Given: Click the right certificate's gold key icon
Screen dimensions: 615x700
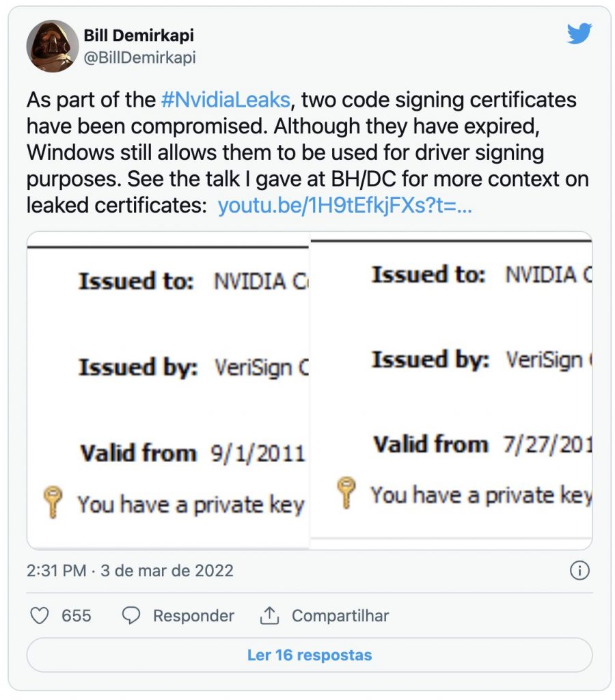Looking at the screenshot, I should tap(346, 492).
